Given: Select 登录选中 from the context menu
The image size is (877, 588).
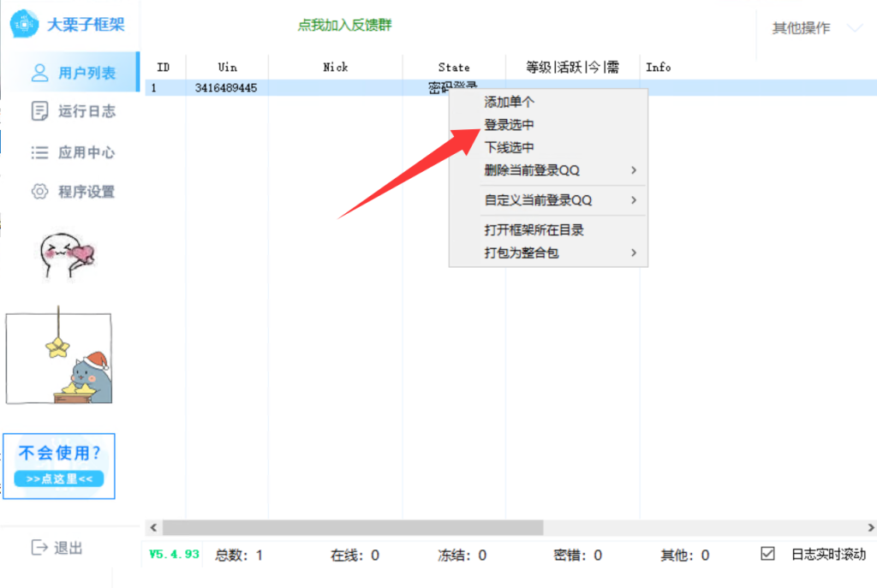Looking at the screenshot, I should click(510, 125).
